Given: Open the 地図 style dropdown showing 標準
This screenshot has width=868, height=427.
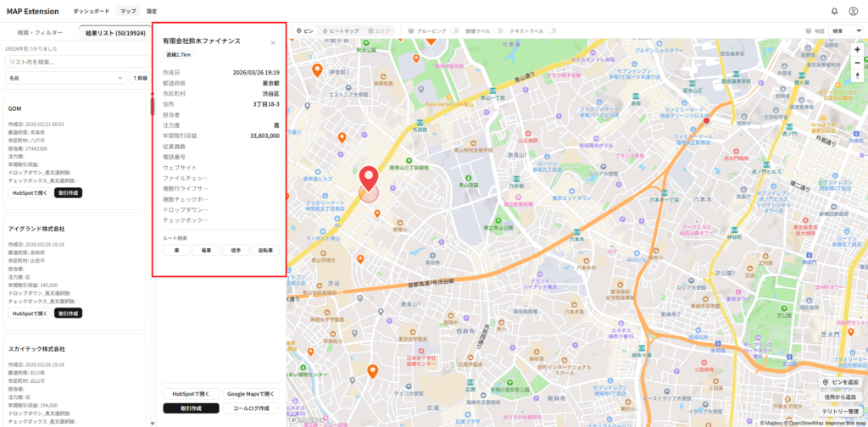Looking at the screenshot, I should click(845, 31).
